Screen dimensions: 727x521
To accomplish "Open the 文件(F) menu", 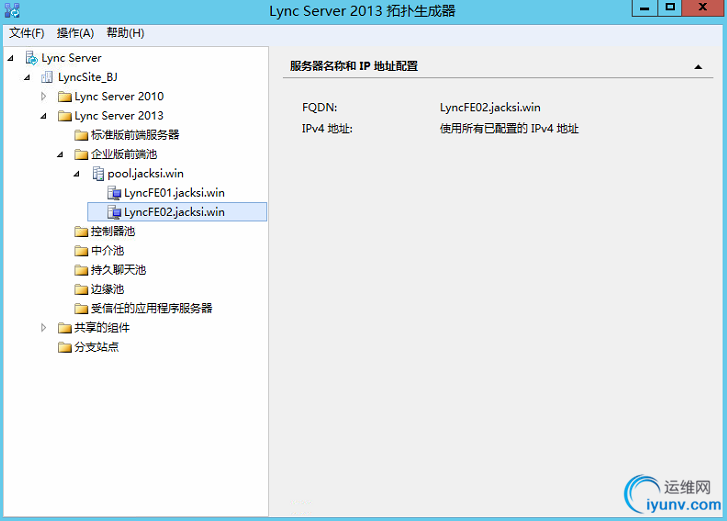I will click(26, 33).
